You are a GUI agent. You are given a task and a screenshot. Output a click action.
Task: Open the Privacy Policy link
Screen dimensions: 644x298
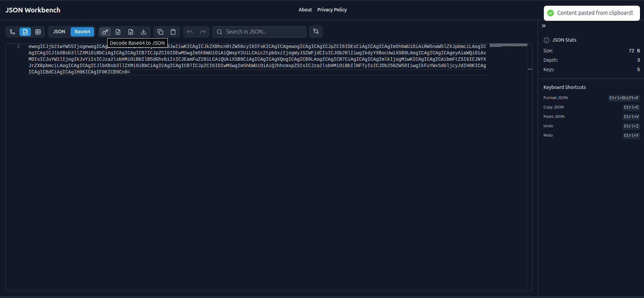[x=332, y=10]
